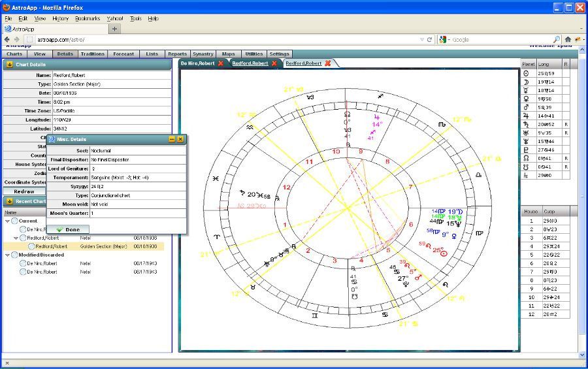The image size is (588, 369).
Task: Switch to the first Redford,Robert chart tab
Action: click(x=250, y=63)
